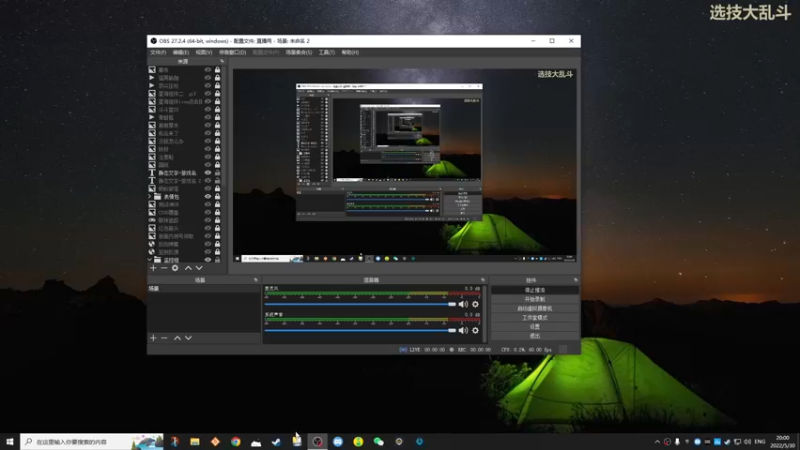
Task: Remove selected source with the minus icon
Action: point(164,268)
